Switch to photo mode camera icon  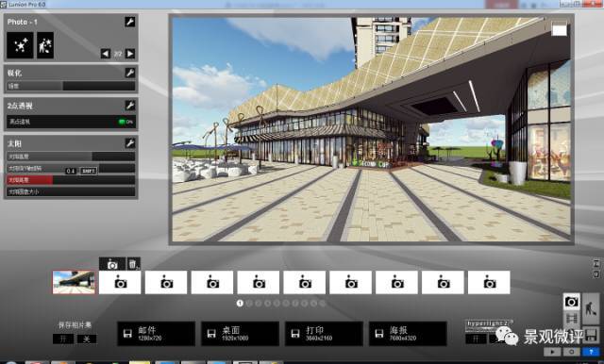tap(572, 302)
